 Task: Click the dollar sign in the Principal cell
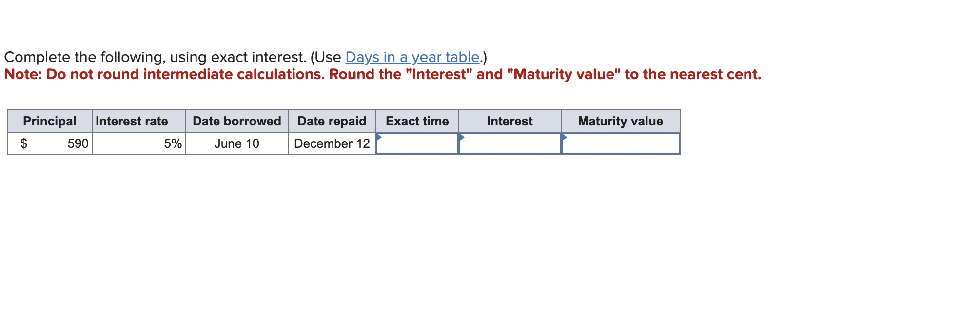pyautogui.click(x=24, y=143)
